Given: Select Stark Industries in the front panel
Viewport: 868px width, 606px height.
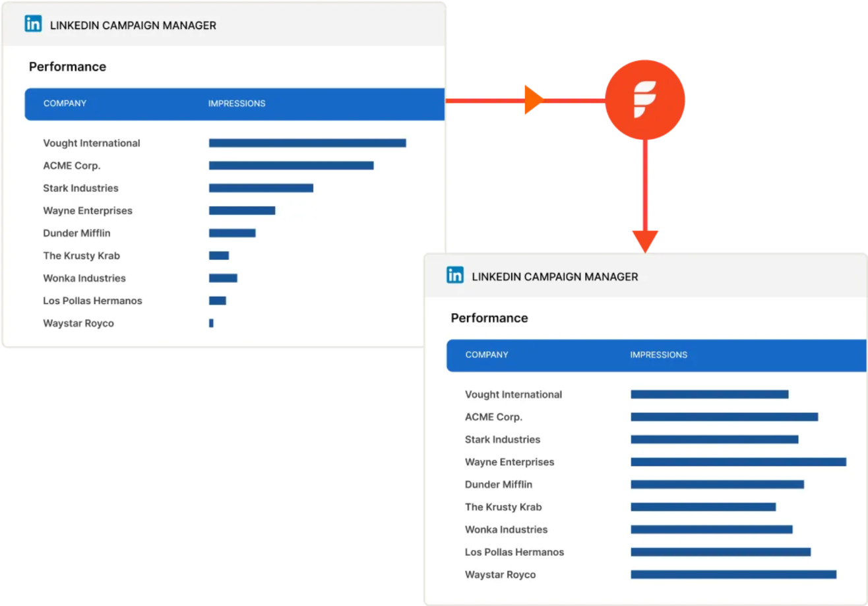Looking at the screenshot, I should tap(503, 439).
